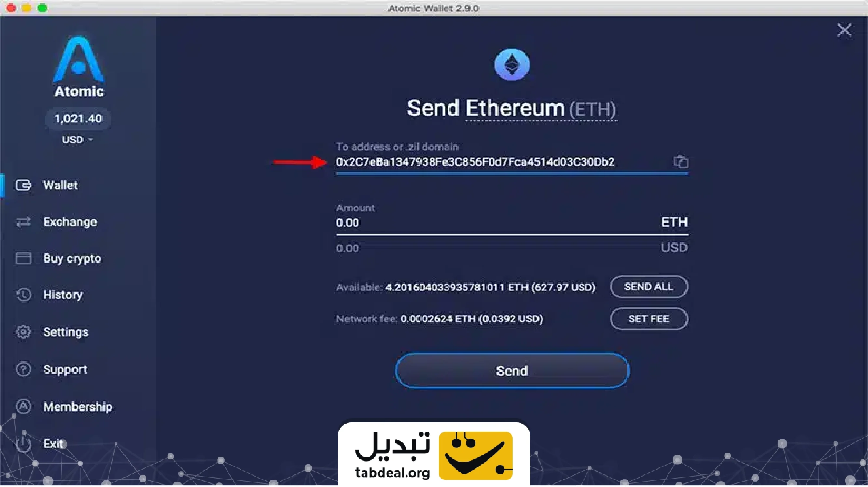Click the Ethereum logo icon
Image resolution: width=868 pixels, height=487 pixels.
click(512, 64)
